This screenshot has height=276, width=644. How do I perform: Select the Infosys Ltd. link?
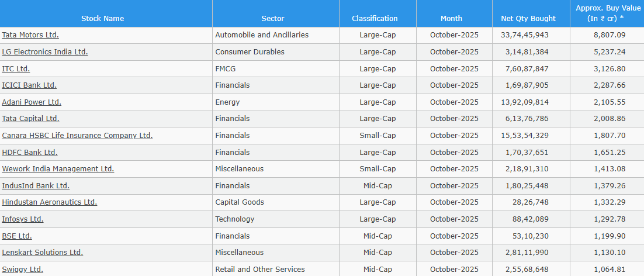pyautogui.click(x=23, y=219)
